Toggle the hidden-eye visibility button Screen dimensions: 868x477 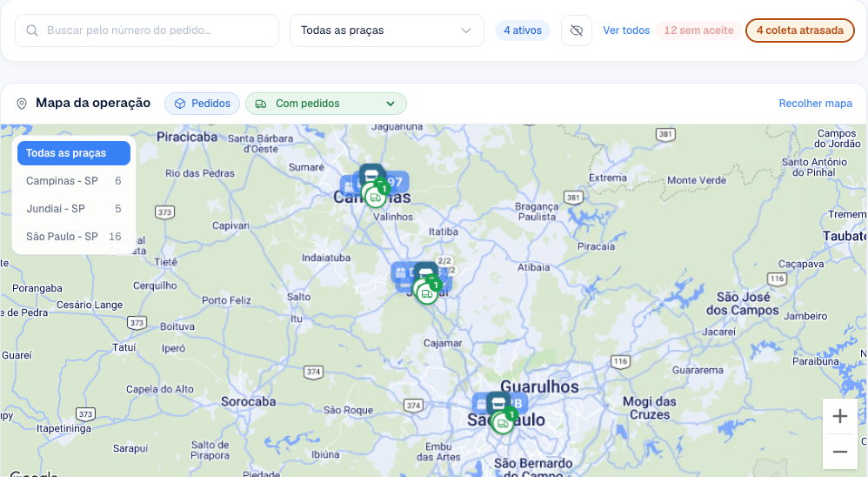577,30
